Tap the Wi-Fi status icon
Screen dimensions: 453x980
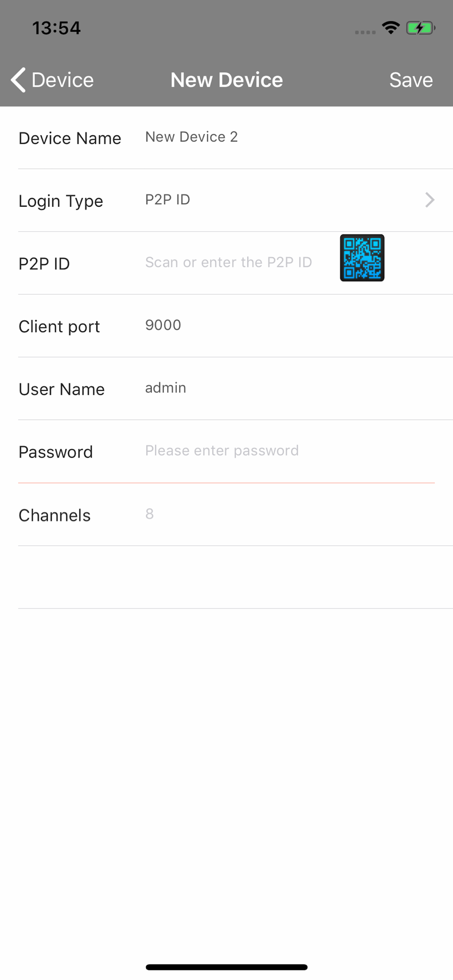[x=391, y=28]
